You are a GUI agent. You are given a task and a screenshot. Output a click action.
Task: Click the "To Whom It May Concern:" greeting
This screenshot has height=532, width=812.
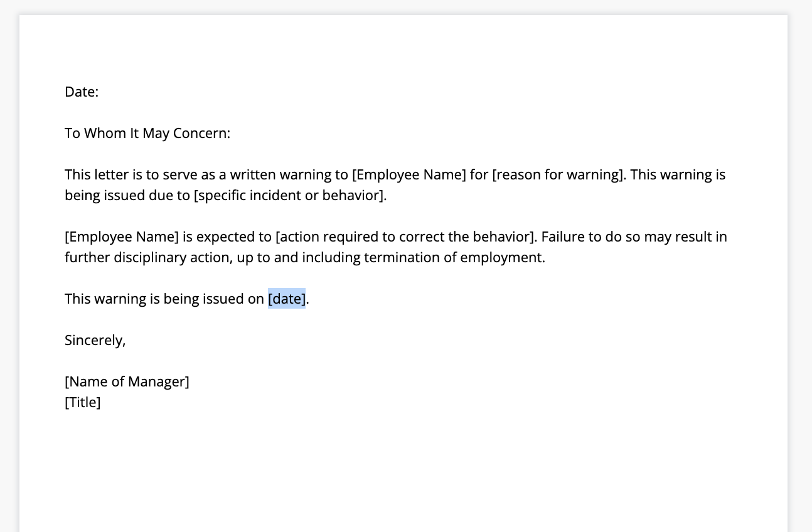147,134
